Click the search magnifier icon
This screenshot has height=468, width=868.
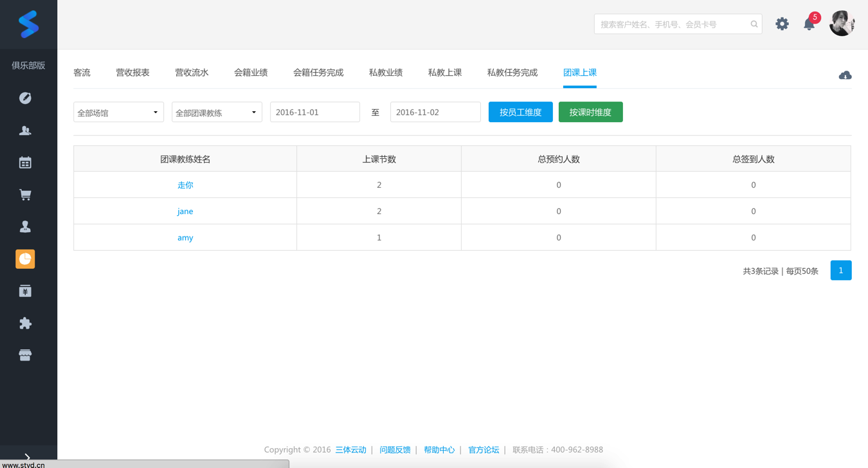coord(754,24)
